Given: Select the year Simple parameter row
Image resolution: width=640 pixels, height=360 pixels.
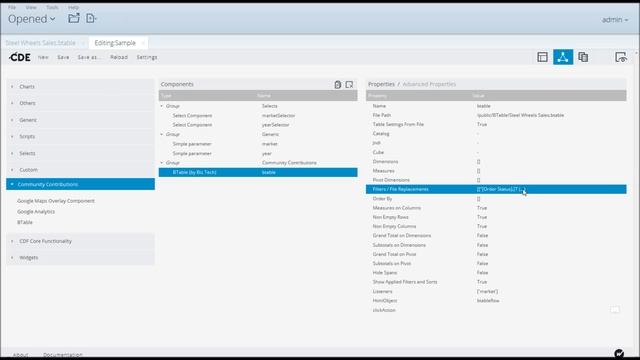Looking at the screenshot, I should (258, 153).
